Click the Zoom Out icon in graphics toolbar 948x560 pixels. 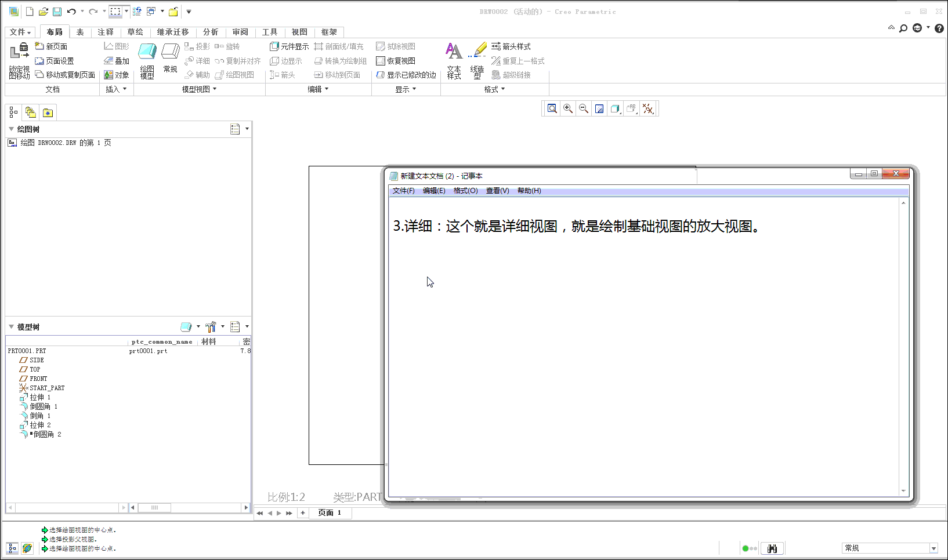(584, 108)
